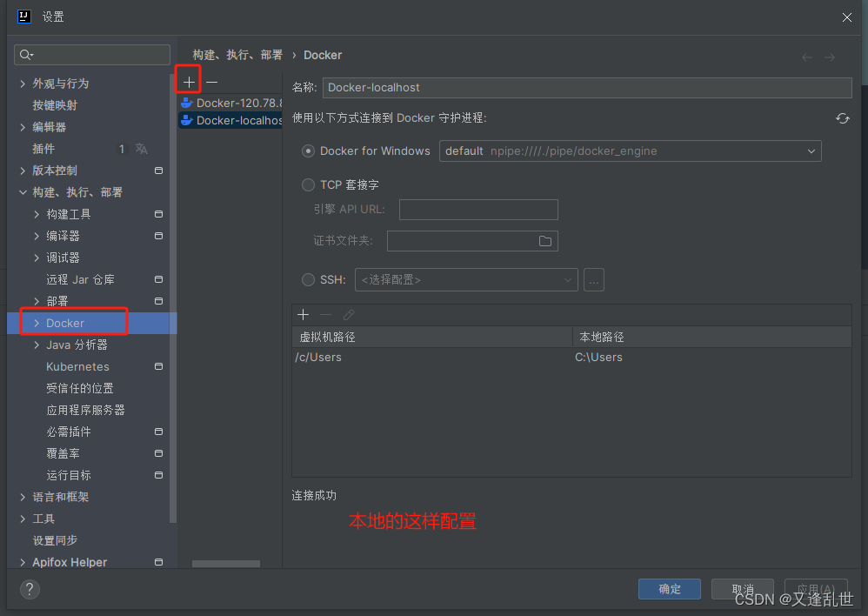The image size is (868, 616).
Task: Open the 设置同步 settings page
Action: pos(55,540)
